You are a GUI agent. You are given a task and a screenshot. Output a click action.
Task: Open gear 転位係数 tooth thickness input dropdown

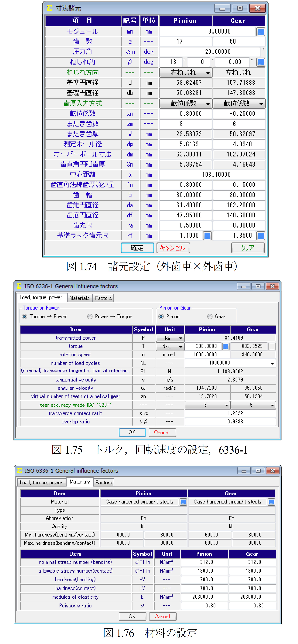[x=239, y=104]
